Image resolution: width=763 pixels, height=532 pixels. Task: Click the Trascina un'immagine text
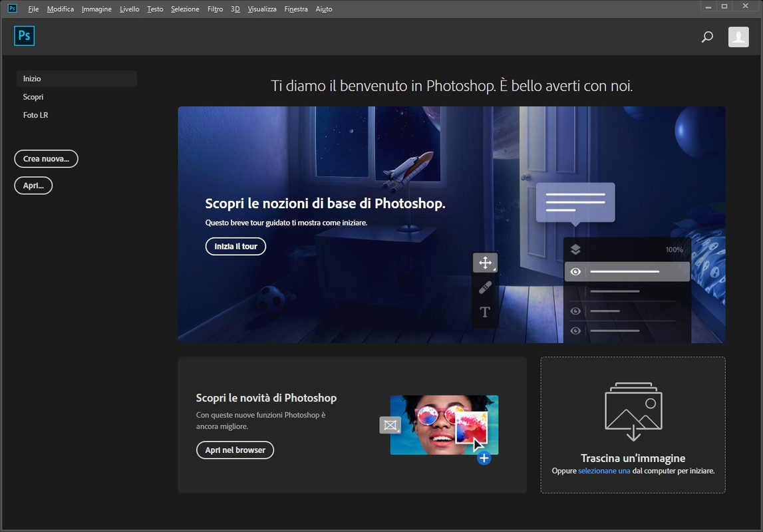point(633,458)
